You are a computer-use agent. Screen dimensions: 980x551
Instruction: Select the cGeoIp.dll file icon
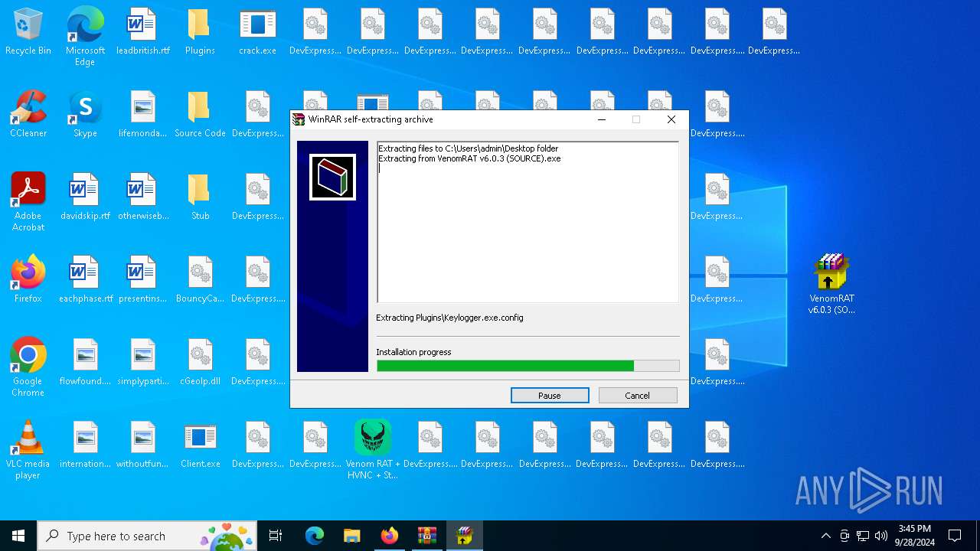pyautogui.click(x=200, y=363)
